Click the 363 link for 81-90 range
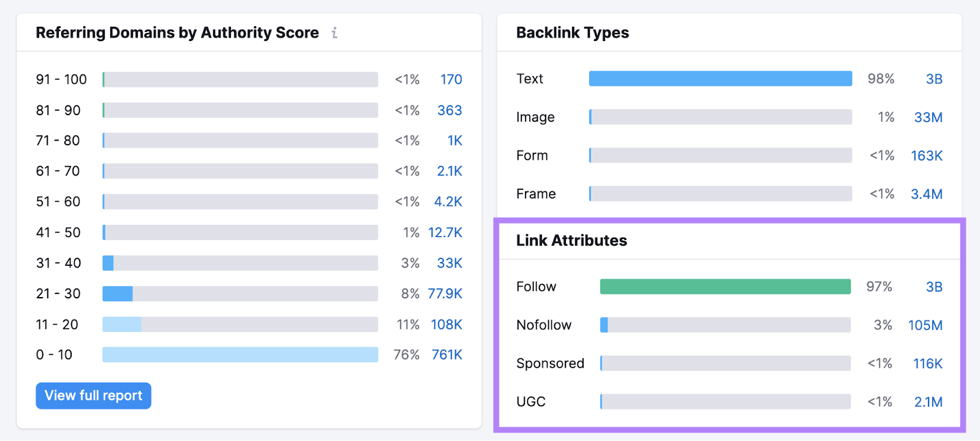 pos(449,110)
